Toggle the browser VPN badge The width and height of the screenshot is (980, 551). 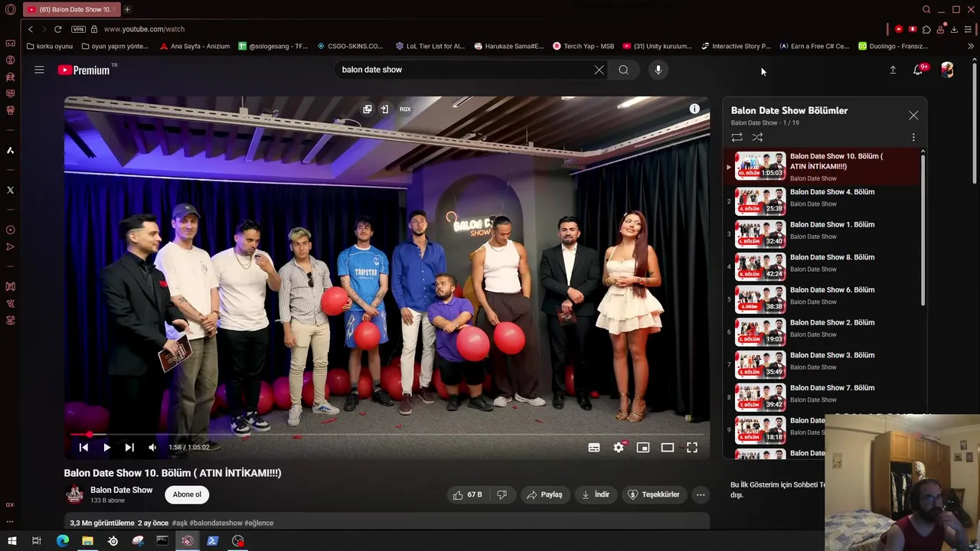[x=78, y=29]
